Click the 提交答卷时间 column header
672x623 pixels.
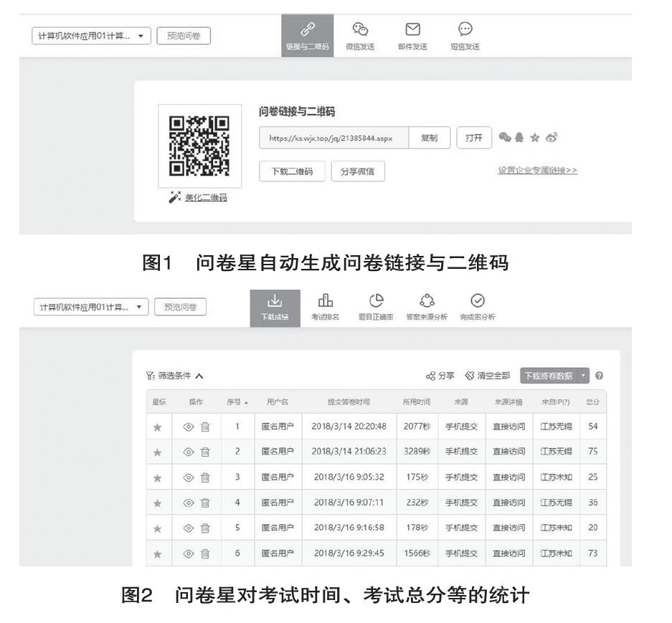349,402
